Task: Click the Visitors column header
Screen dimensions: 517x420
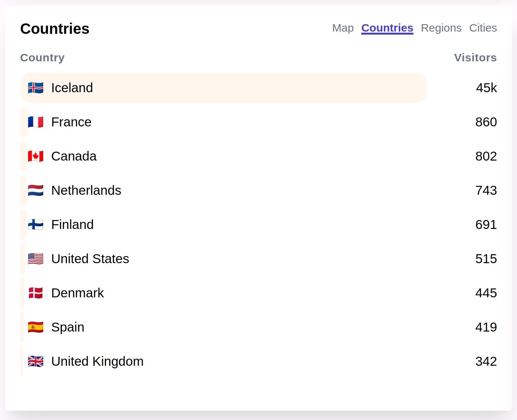Action: coord(475,58)
